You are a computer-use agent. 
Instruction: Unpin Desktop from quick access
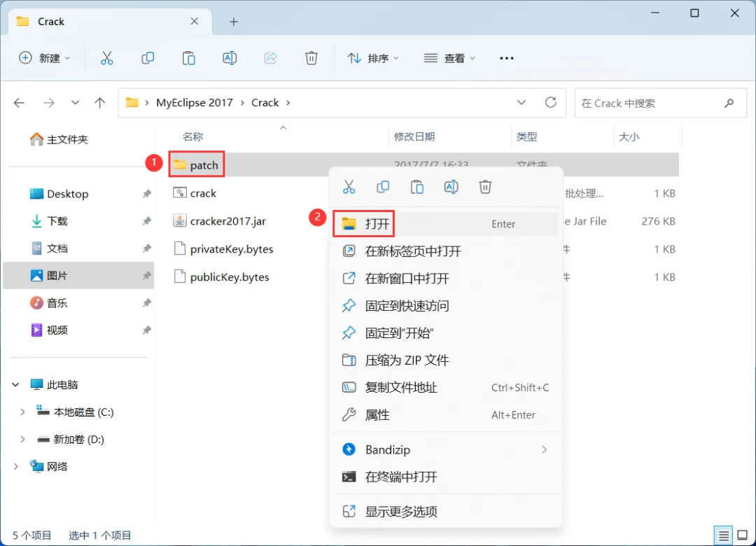(x=146, y=194)
